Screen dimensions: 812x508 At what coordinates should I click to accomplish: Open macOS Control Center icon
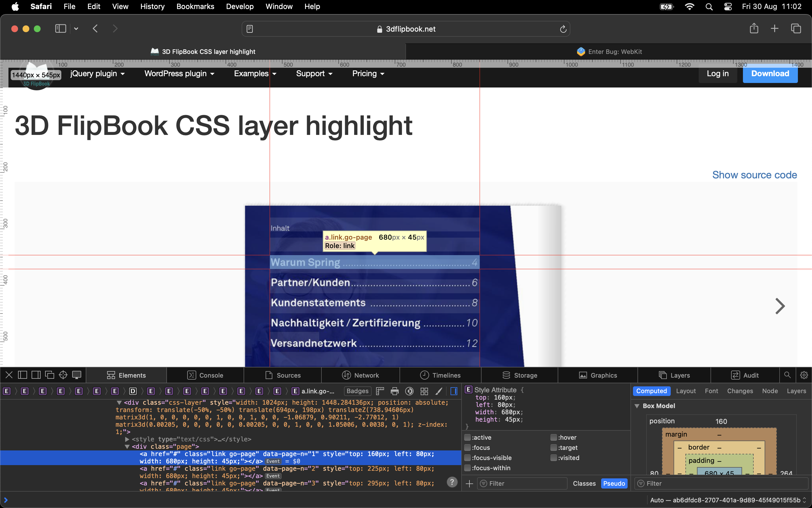coord(728,6)
